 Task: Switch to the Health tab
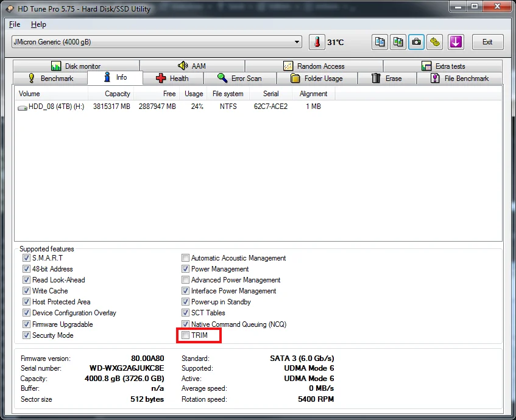click(172, 79)
